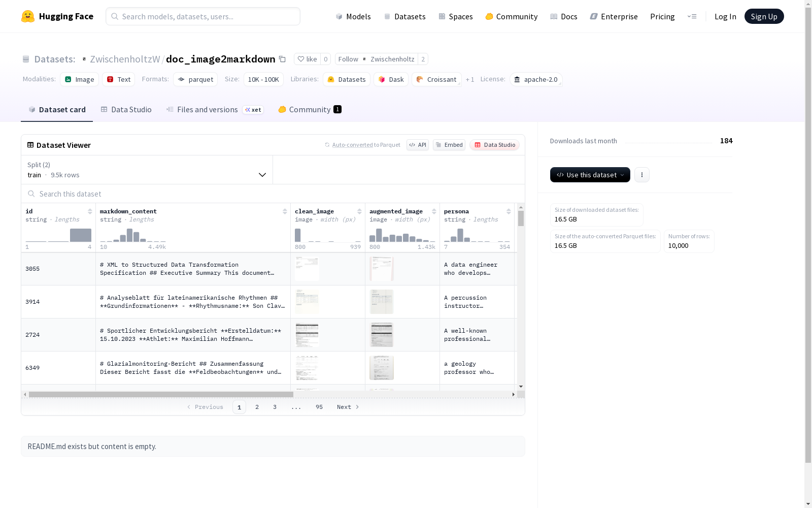812x508 pixels.
Task: Click the table vertical scrollbar thumb
Action: pyautogui.click(x=521, y=218)
